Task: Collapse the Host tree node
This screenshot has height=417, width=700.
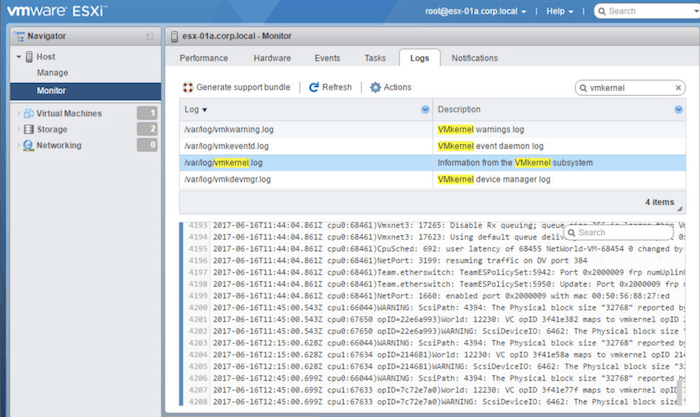Action: tap(19, 57)
